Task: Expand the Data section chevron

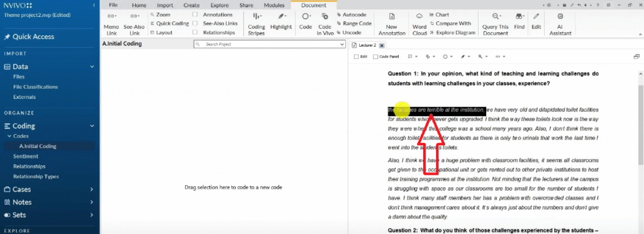Action: coord(92,67)
